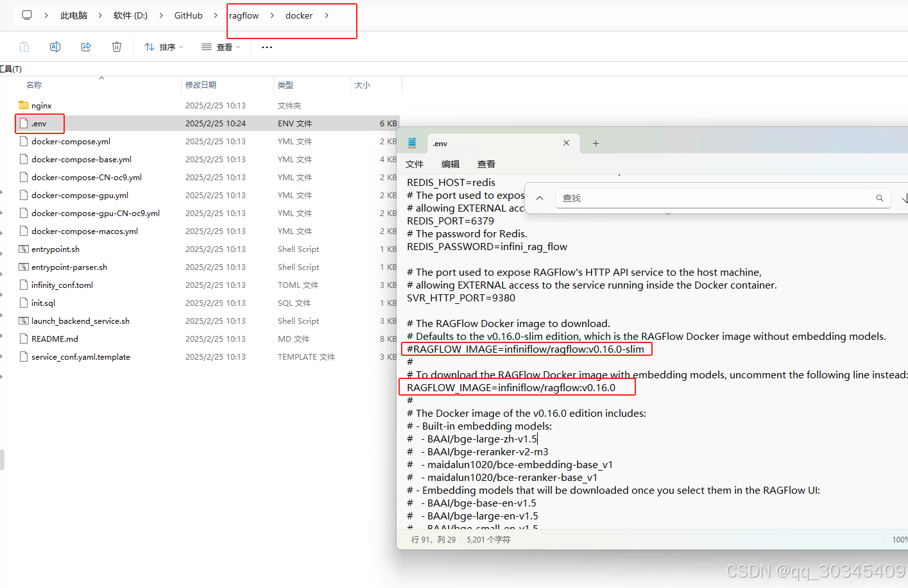Click the GitHub breadcrumb

point(189,15)
